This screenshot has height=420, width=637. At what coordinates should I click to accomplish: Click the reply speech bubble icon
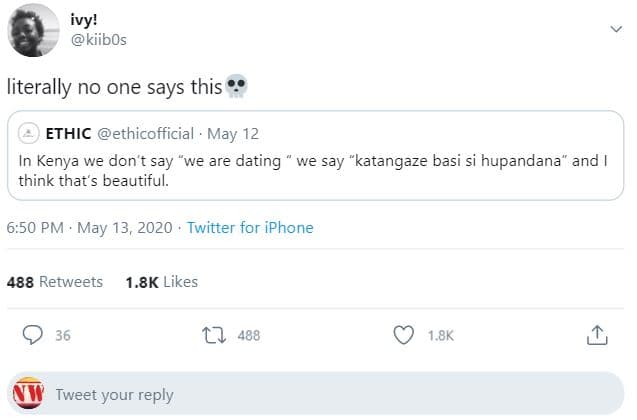[32, 335]
